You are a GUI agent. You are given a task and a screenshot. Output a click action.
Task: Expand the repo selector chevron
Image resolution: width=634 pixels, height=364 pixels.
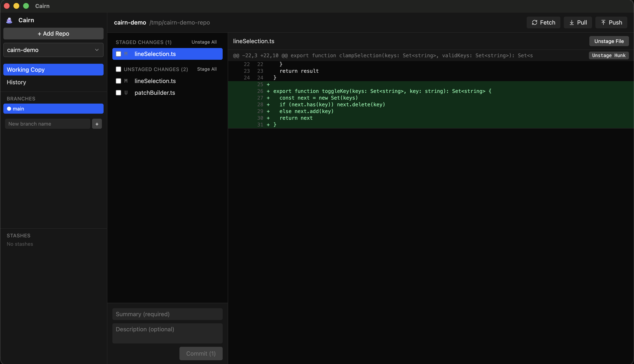point(97,50)
